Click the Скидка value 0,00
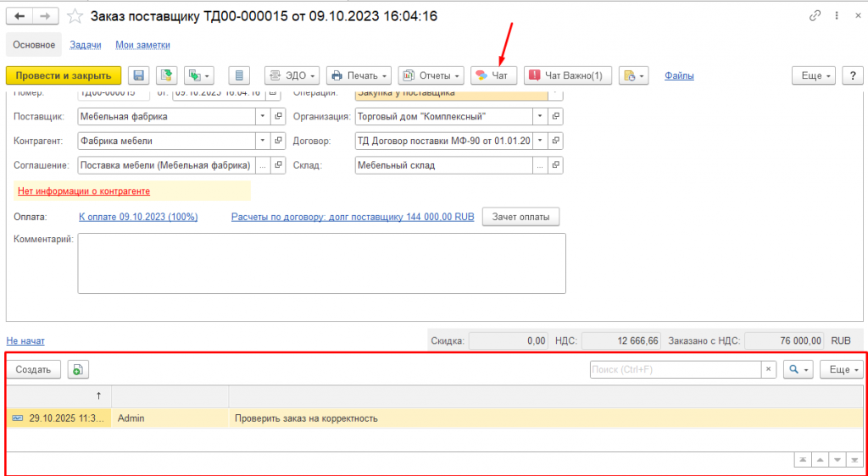The image size is (868, 476). coord(509,341)
